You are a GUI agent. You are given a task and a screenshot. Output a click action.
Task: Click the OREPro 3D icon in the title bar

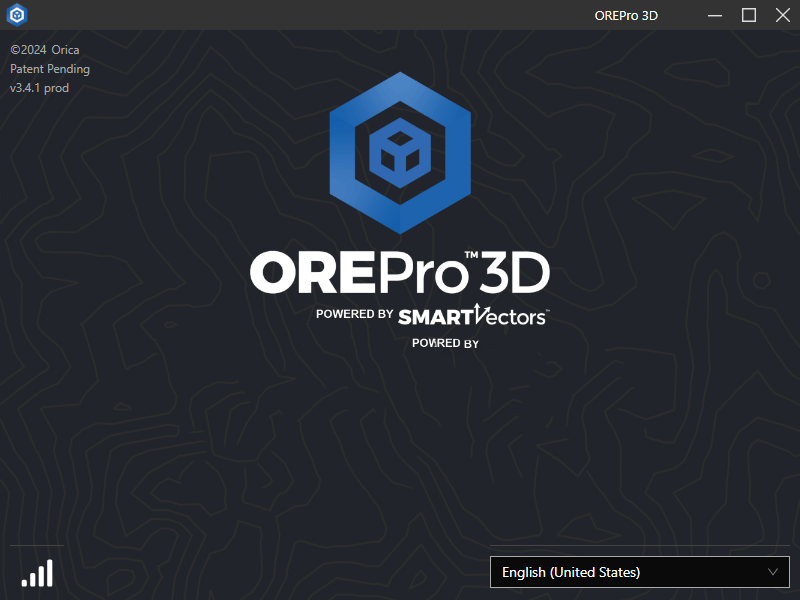[15, 15]
